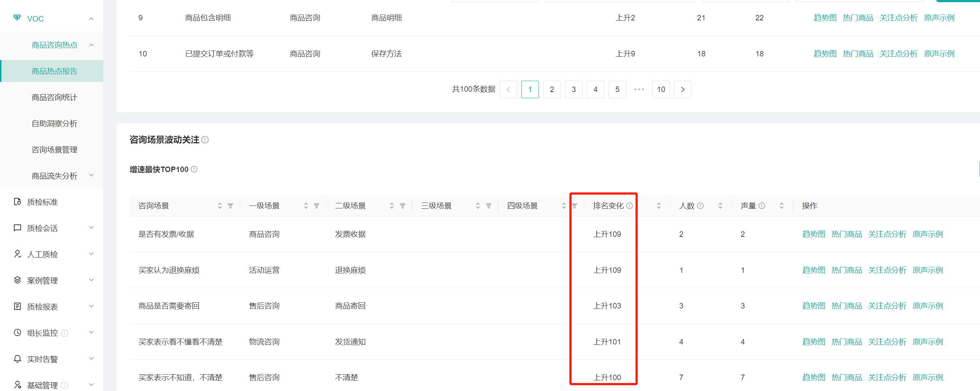Go to next page arrow
Image resolution: width=980 pixels, height=391 pixels.
pos(682,89)
